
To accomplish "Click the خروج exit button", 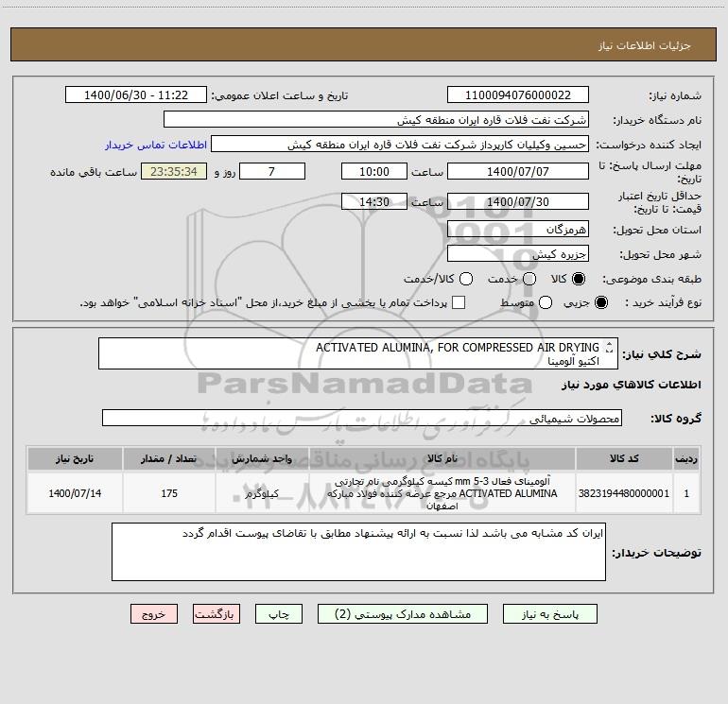I will point(154,614).
